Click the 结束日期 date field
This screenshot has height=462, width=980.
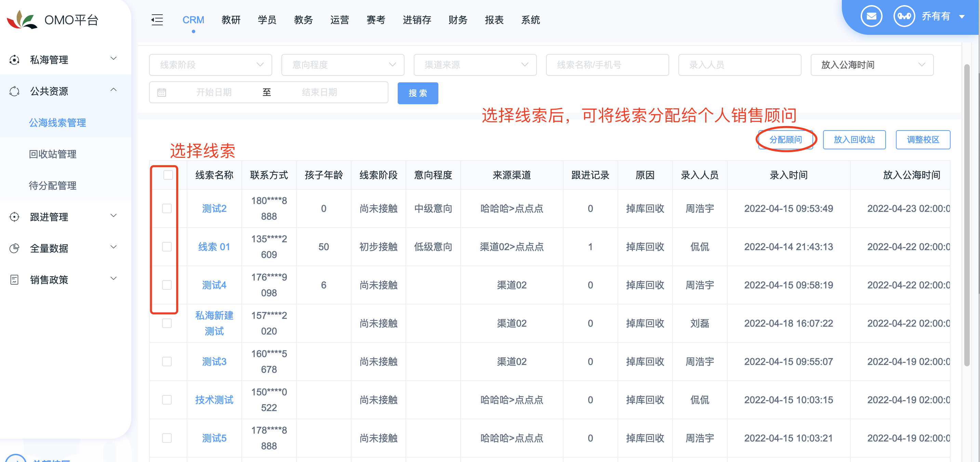tap(320, 92)
